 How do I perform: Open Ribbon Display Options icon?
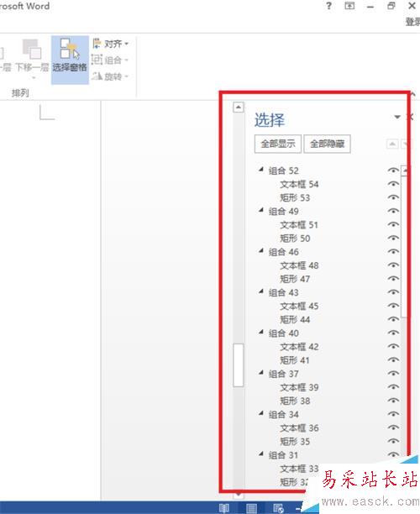coord(349,6)
